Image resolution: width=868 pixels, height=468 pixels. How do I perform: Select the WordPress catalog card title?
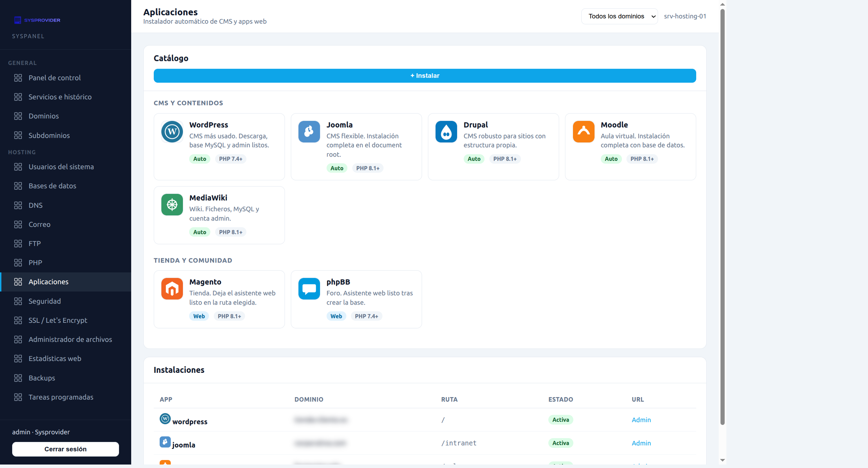tap(209, 125)
